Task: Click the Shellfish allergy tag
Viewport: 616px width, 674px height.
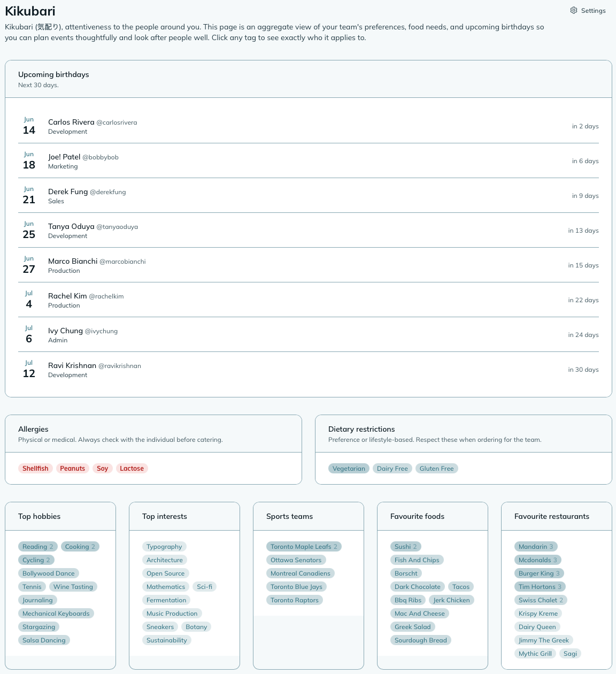Action: click(35, 469)
